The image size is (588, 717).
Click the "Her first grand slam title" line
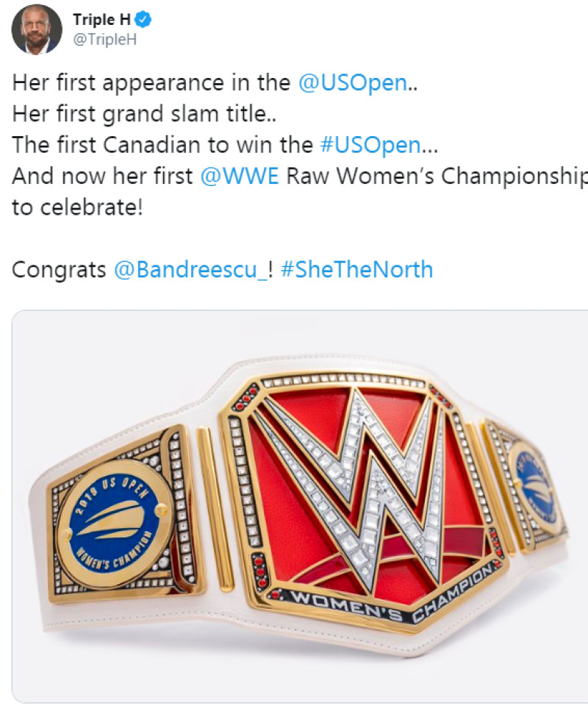pos(144,114)
